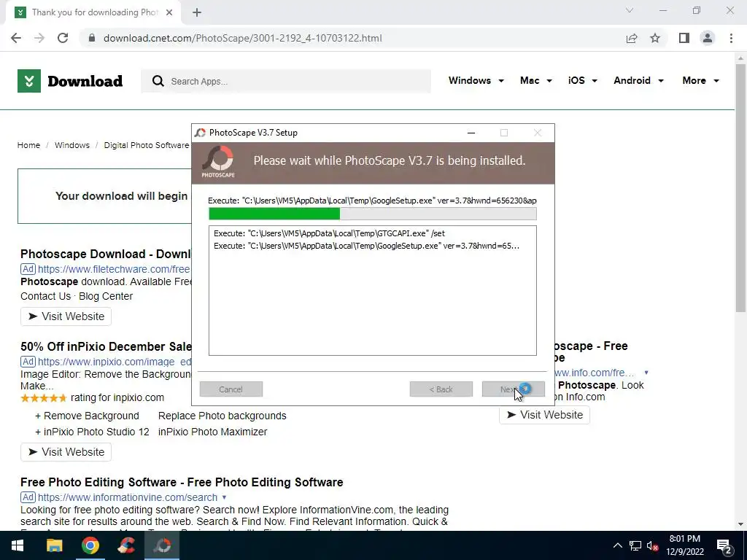Go back in Chrome browser
747x560 pixels.
16,38
